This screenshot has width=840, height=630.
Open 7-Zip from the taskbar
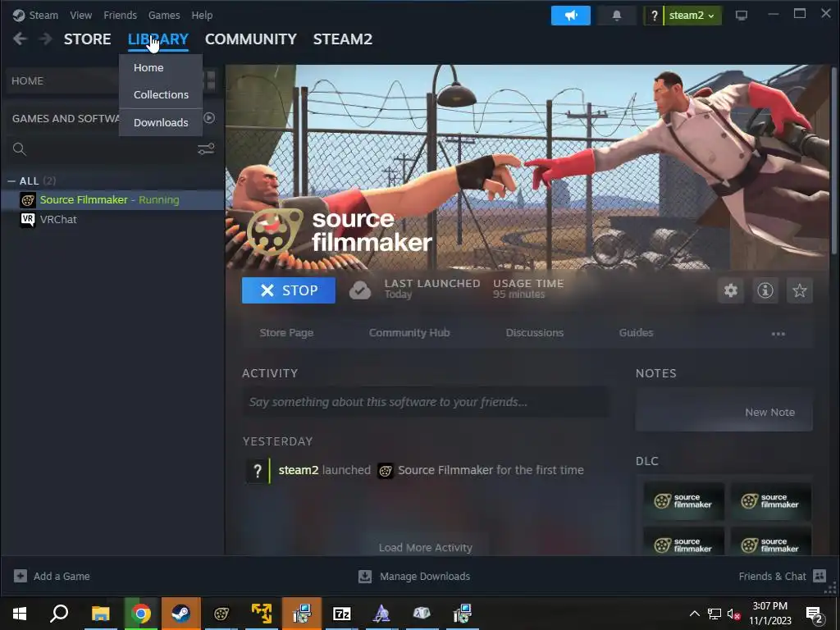click(x=341, y=613)
